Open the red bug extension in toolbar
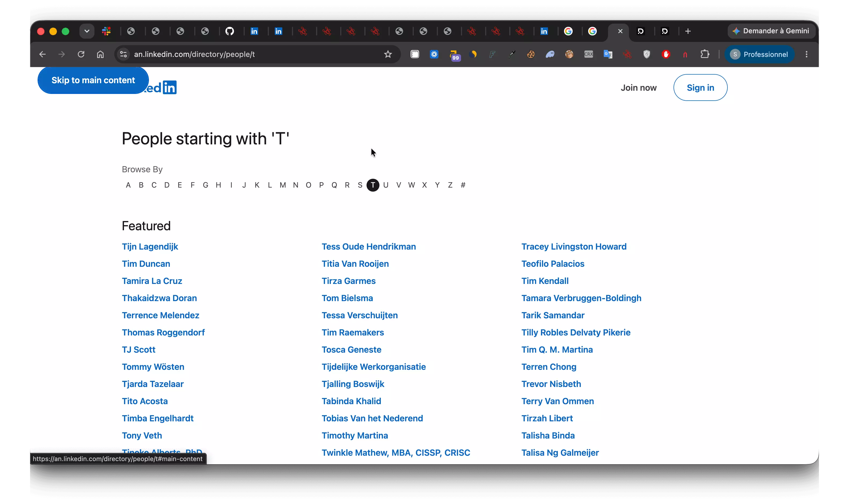This screenshot has width=849, height=504. coord(627,54)
